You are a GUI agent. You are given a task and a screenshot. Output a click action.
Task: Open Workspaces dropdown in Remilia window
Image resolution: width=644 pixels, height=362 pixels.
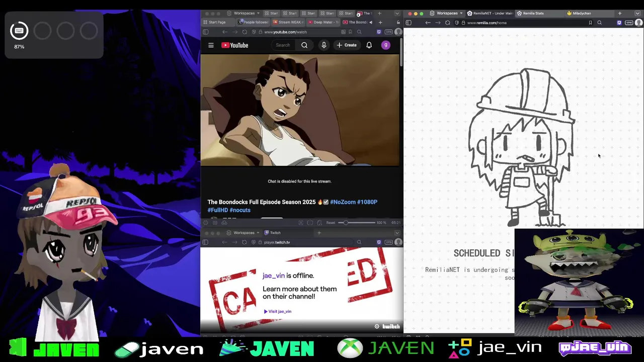coord(447,14)
